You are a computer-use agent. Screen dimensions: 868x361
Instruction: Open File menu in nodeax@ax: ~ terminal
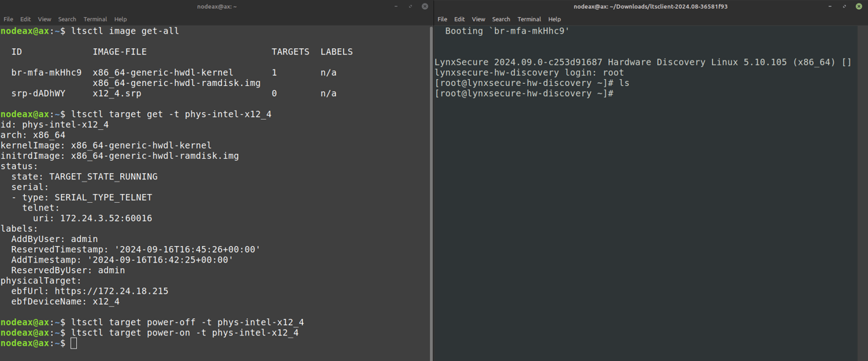[x=8, y=19]
